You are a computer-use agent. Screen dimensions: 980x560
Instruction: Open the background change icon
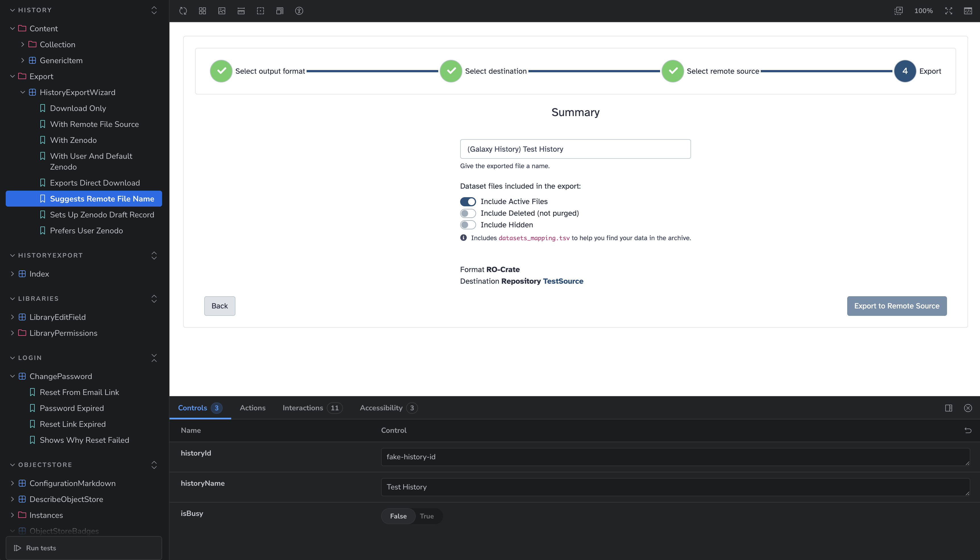(222, 11)
